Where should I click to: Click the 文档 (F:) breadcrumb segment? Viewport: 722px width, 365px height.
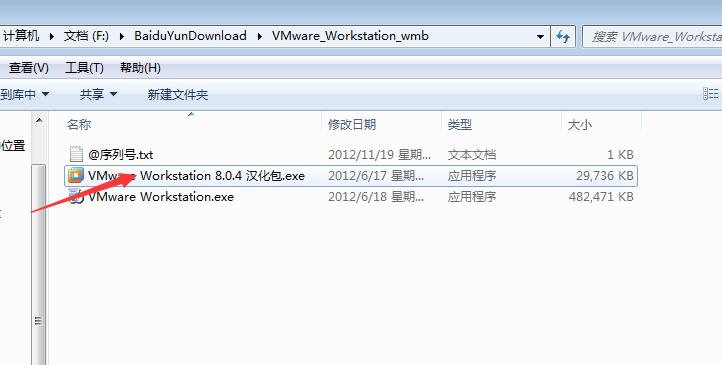pyautogui.click(x=86, y=36)
